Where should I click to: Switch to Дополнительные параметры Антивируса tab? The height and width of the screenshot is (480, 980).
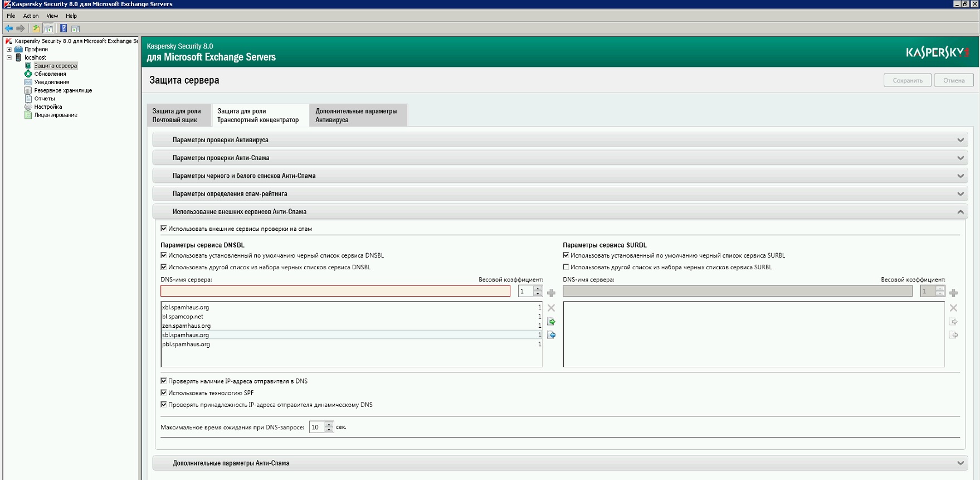pyautogui.click(x=358, y=115)
